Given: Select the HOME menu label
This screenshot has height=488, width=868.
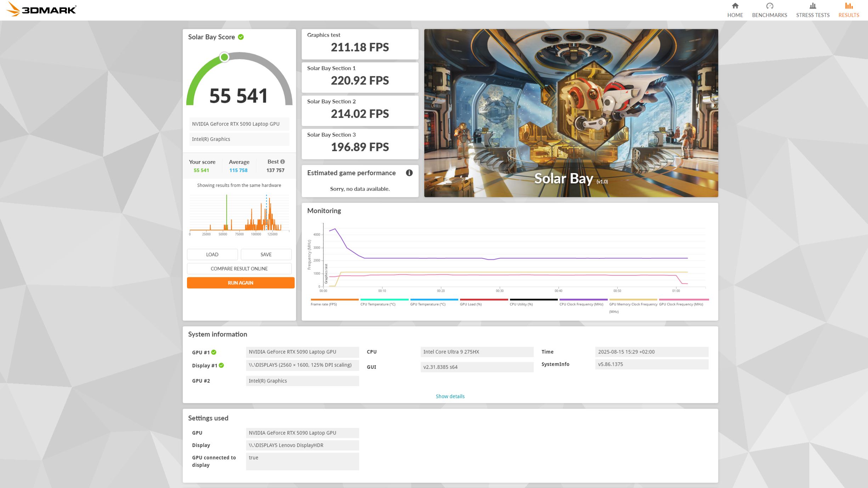Looking at the screenshot, I should click(735, 15).
